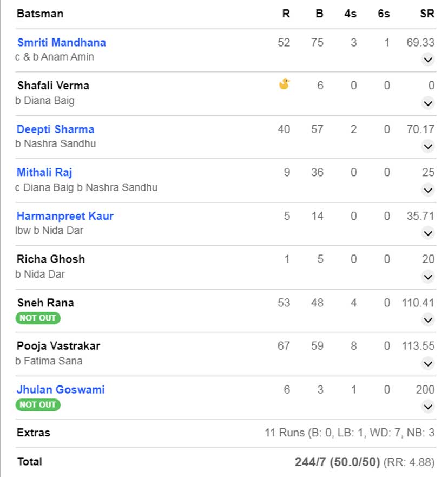Screen dimensions: 448x477
Task: Open Deepti Sharma's player profile link
Action: (55, 129)
